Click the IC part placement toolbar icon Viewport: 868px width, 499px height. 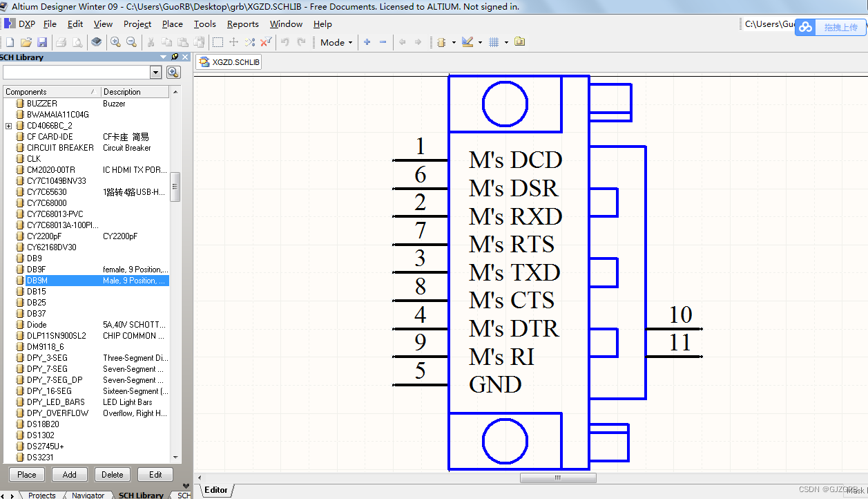(441, 42)
